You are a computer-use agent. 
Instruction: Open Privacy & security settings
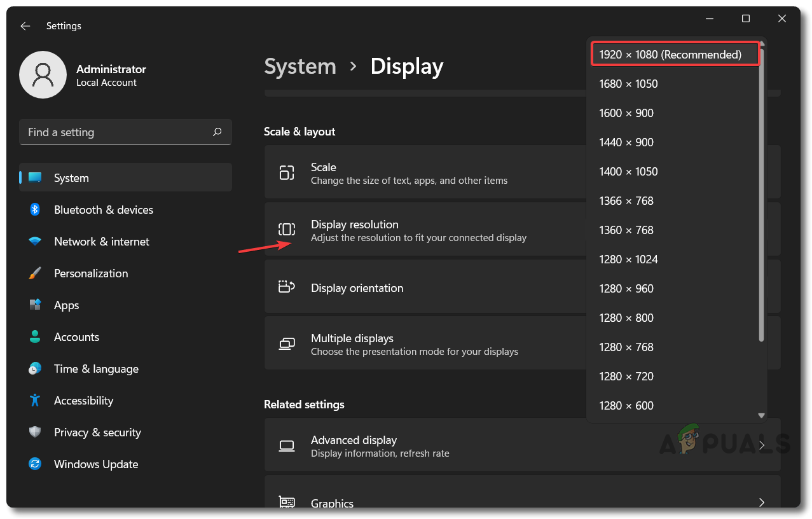coord(97,432)
